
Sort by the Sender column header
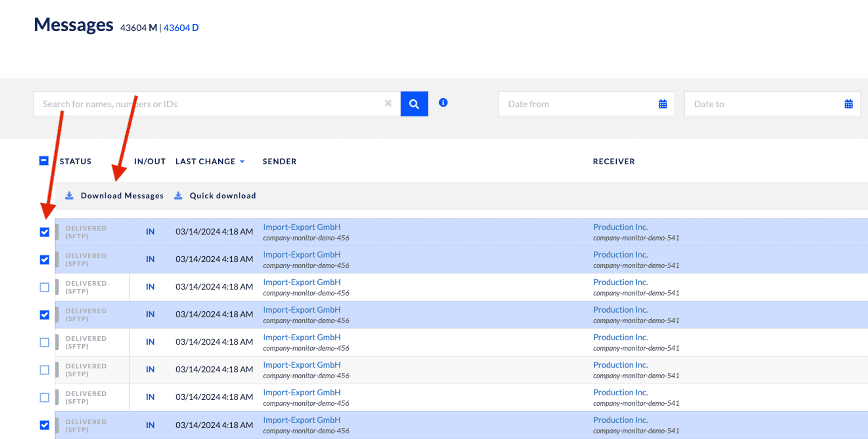[x=279, y=161]
